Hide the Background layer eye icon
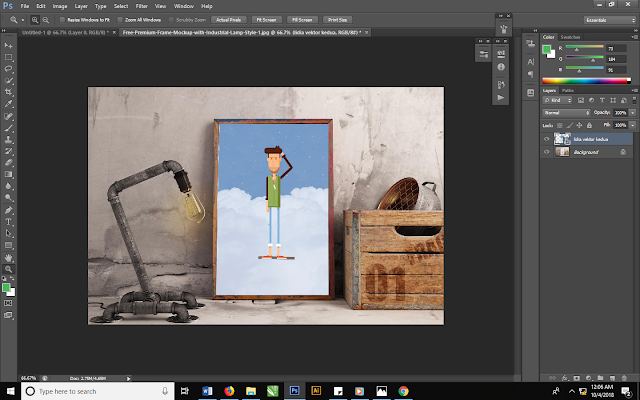Screen dimensions: 640x400 546,152
